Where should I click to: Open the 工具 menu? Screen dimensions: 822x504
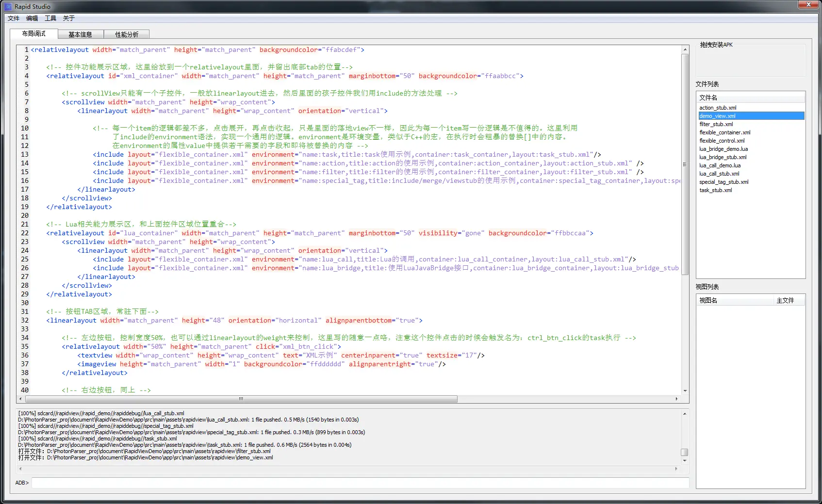[x=50, y=18]
